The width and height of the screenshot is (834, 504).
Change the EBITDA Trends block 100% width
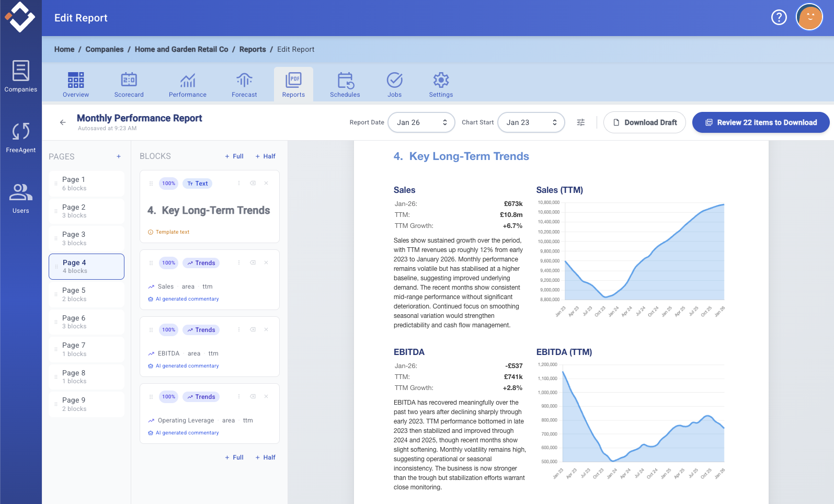coord(168,330)
